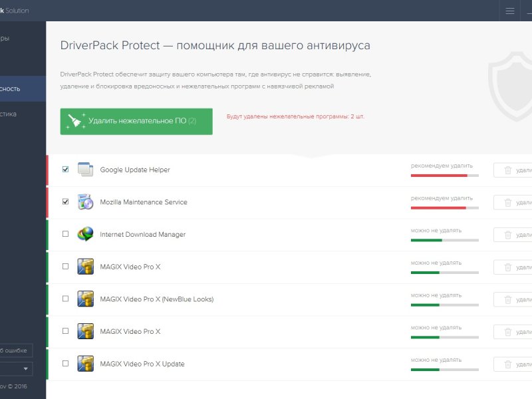Click the Internet Download Manager icon

86,234
